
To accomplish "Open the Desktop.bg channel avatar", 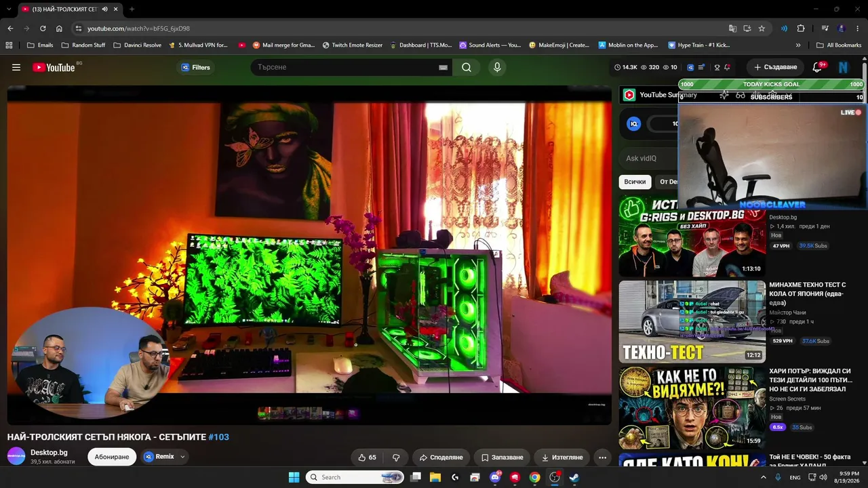I will pyautogui.click(x=16, y=456).
